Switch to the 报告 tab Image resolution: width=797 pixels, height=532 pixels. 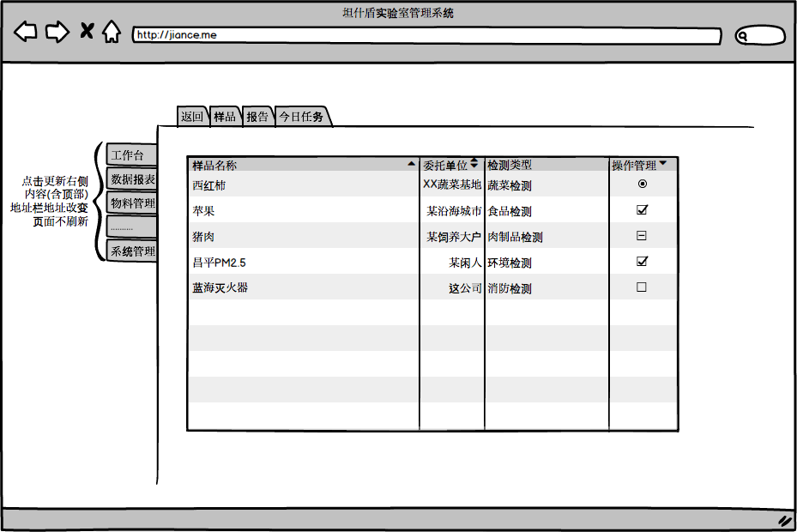257,117
